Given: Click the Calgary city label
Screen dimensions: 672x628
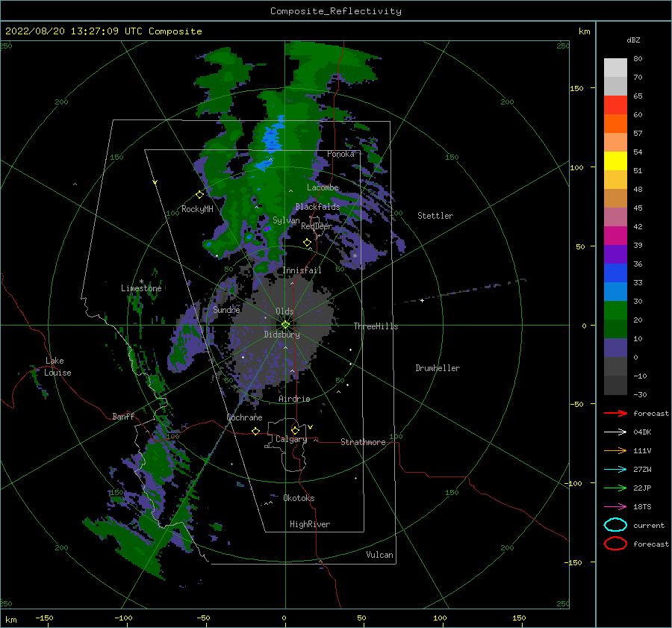Looking at the screenshot, I should (291, 439).
